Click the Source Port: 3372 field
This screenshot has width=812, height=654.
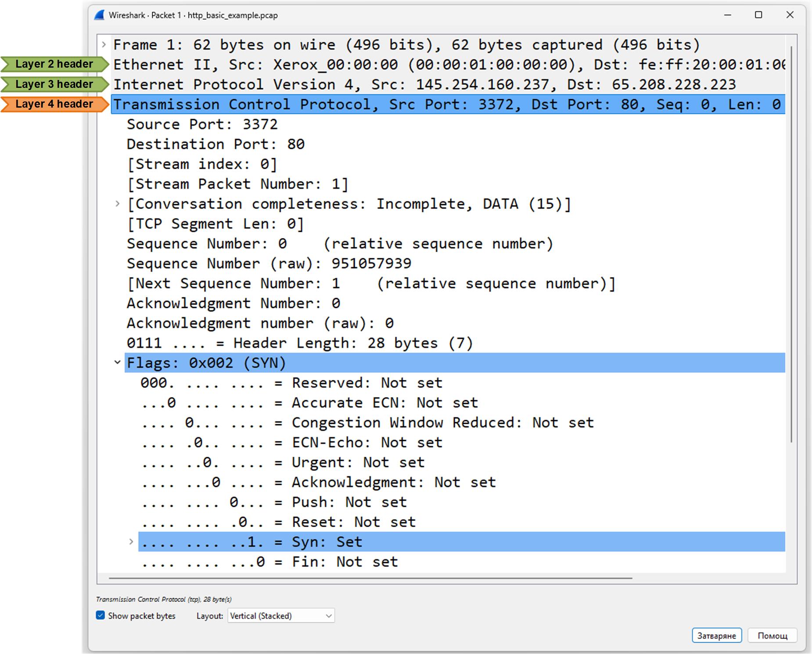[x=202, y=124]
